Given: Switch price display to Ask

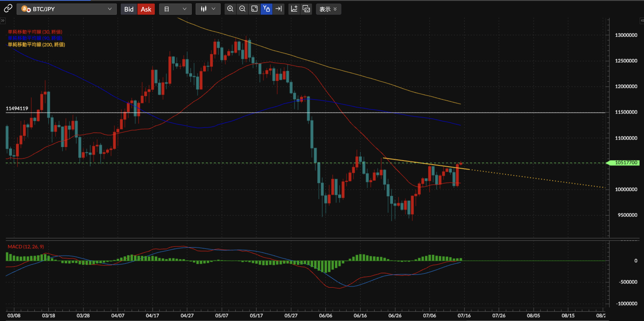Looking at the screenshot, I should pyautogui.click(x=146, y=9).
